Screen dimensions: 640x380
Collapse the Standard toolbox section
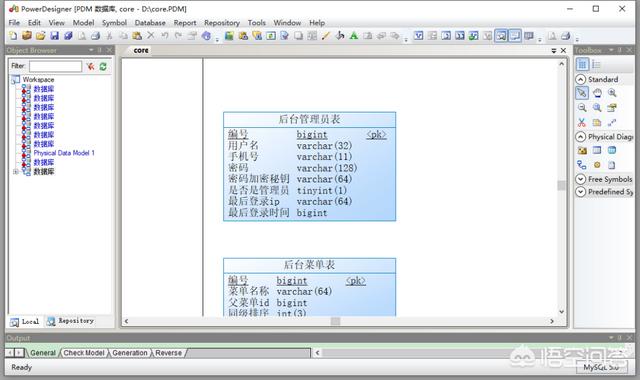pos(580,79)
